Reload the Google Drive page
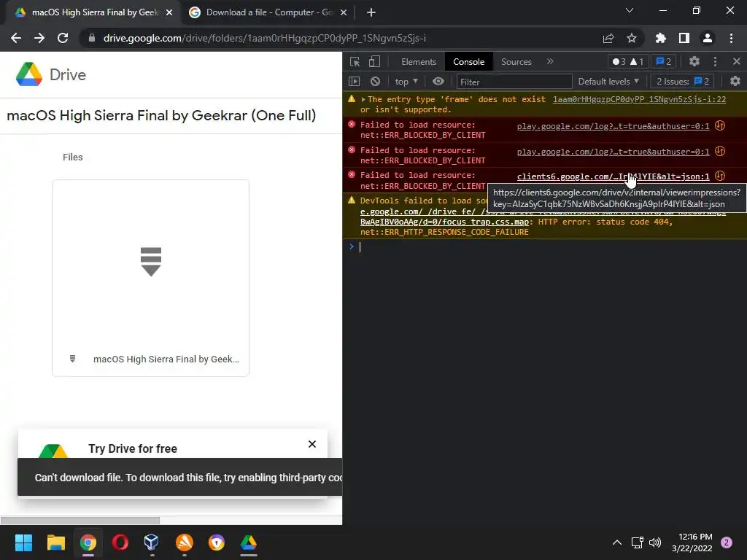The image size is (747, 560). tap(63, 38)
